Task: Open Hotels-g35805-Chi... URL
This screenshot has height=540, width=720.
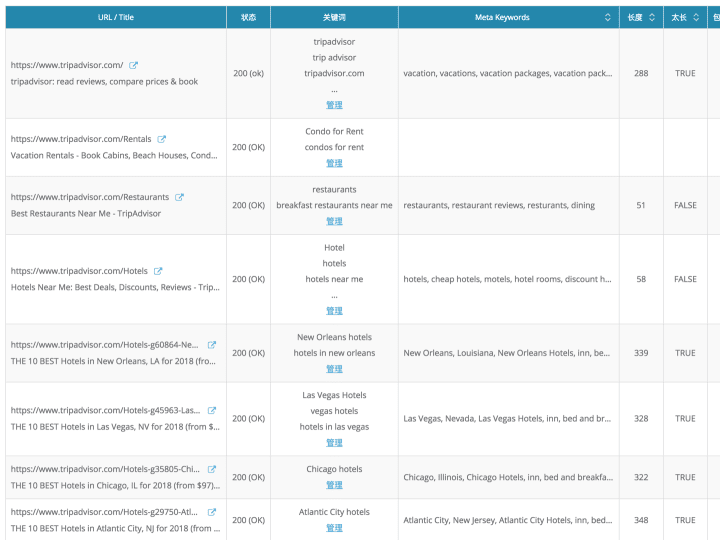Action: 105,469
